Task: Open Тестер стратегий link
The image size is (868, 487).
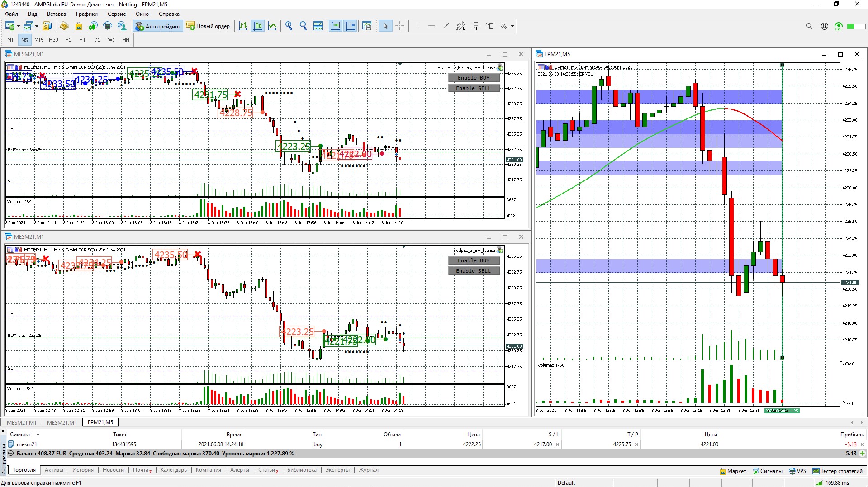Action: 838,471
